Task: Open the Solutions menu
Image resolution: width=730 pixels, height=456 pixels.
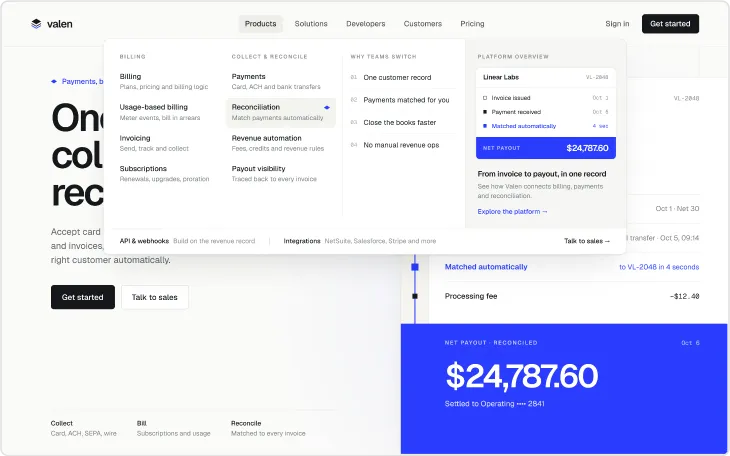Action: coord(311,24)
